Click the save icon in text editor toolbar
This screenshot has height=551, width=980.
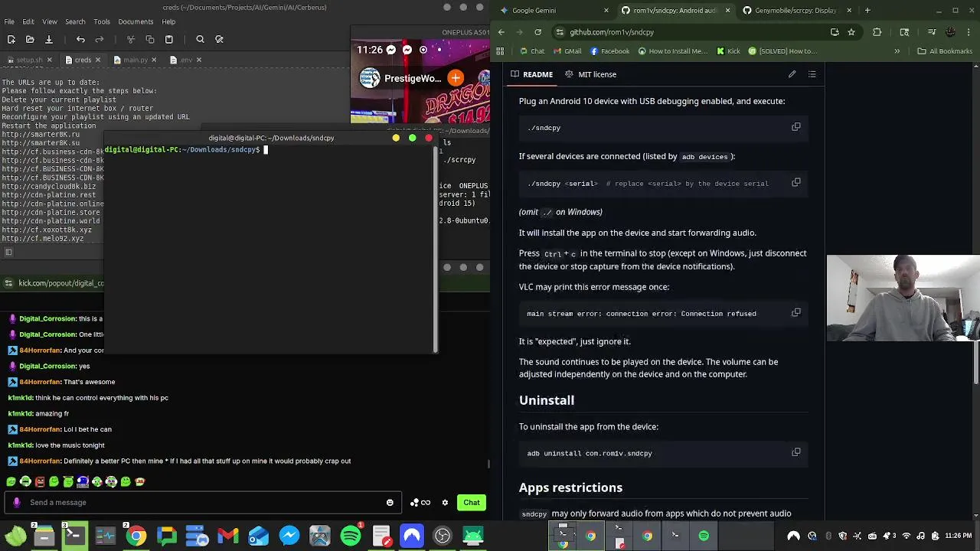(48, 39)
